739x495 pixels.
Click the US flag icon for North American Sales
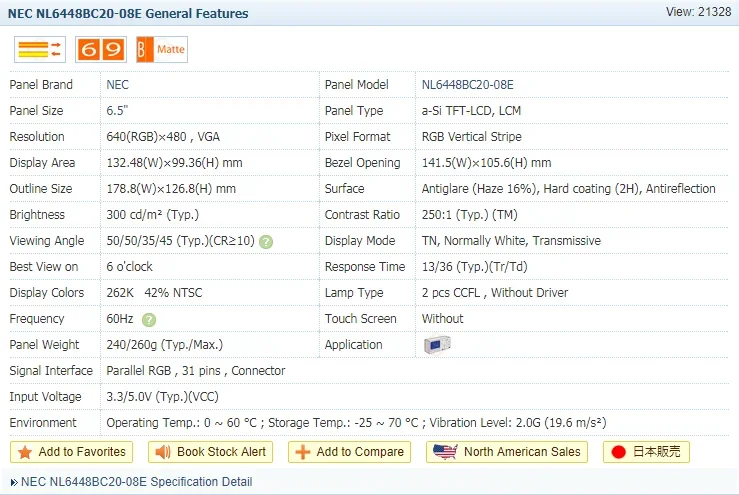(445, 452)
